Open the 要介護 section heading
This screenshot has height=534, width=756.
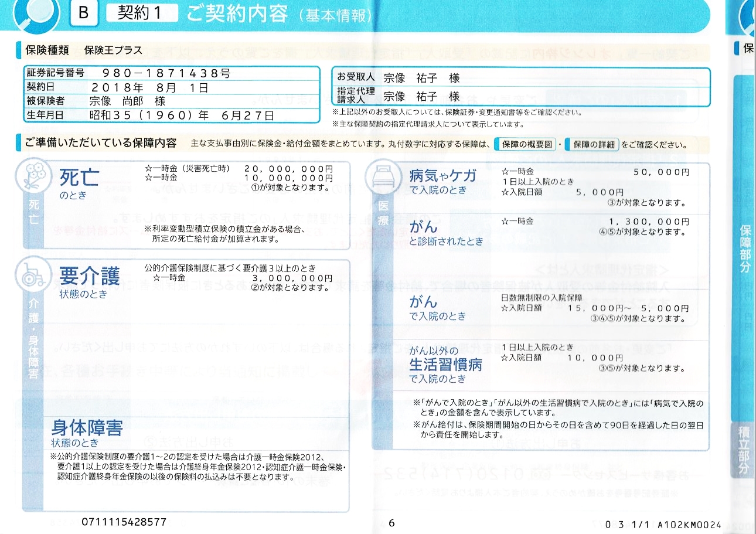click(x=89, y=276)
